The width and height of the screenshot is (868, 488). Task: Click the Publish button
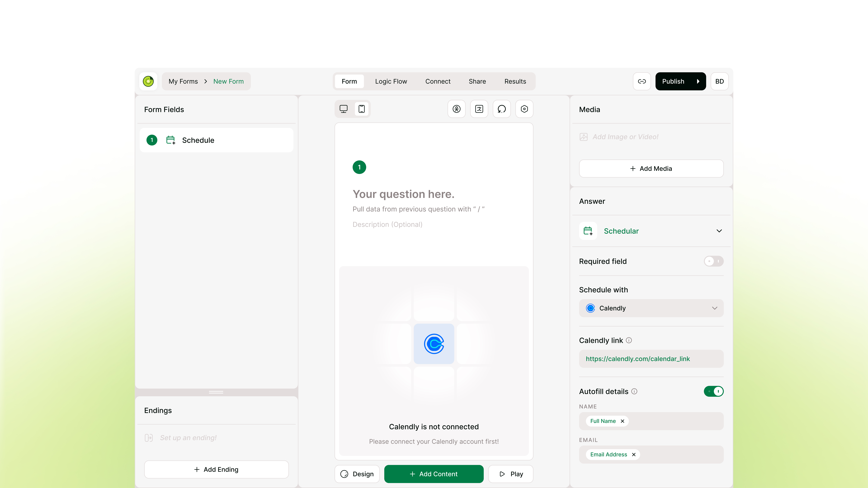click(x=681, y=81)
